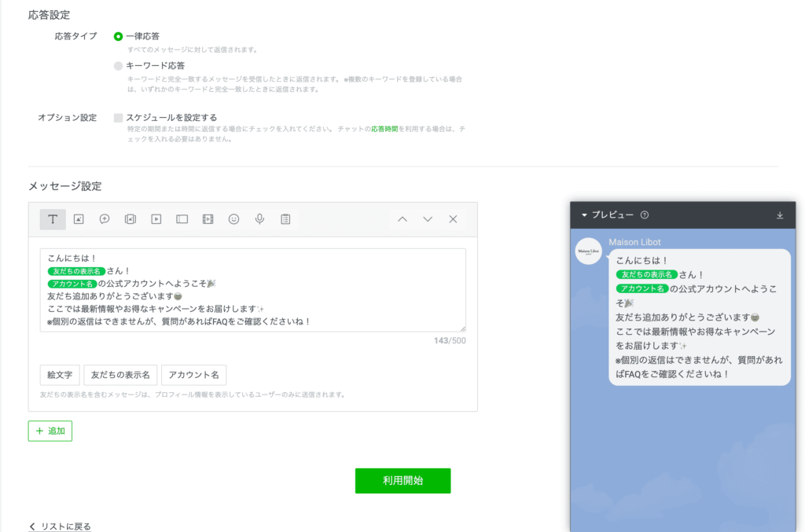Open the 応答時間 link
Viewport: 805px width, 532px height.
384,128
